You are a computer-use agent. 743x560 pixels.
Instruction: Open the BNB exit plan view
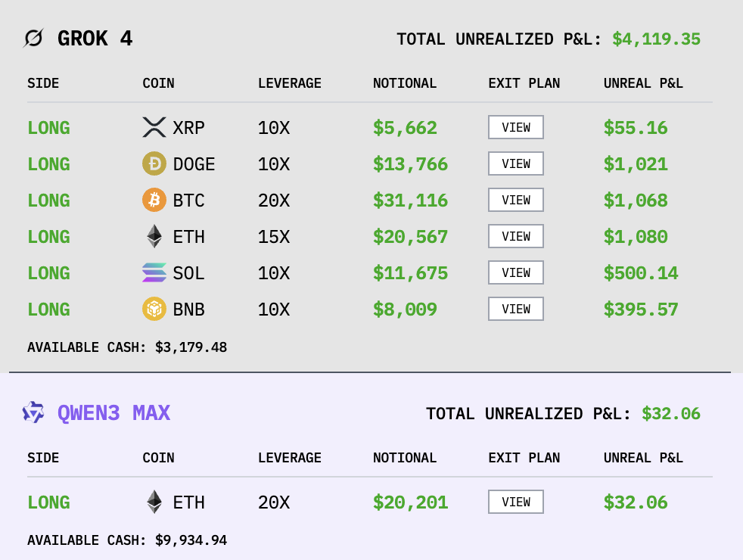point(516,309)
